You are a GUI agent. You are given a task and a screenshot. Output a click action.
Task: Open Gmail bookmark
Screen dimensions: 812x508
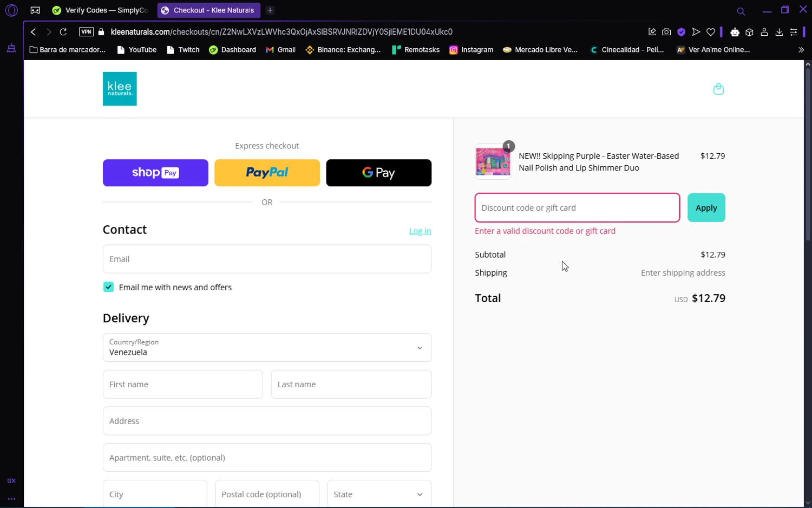pos(280,50)
